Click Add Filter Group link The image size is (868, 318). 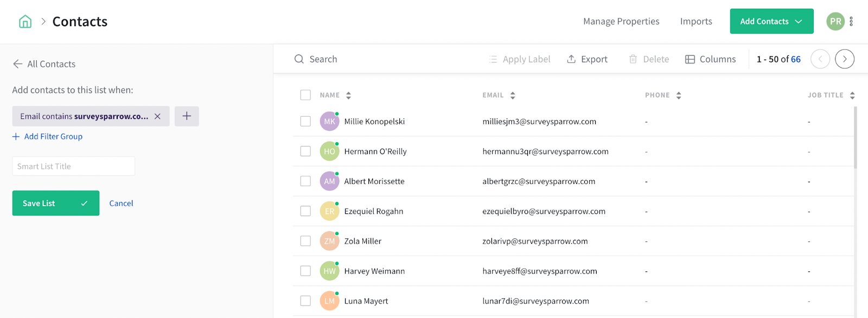click(47, 136)
